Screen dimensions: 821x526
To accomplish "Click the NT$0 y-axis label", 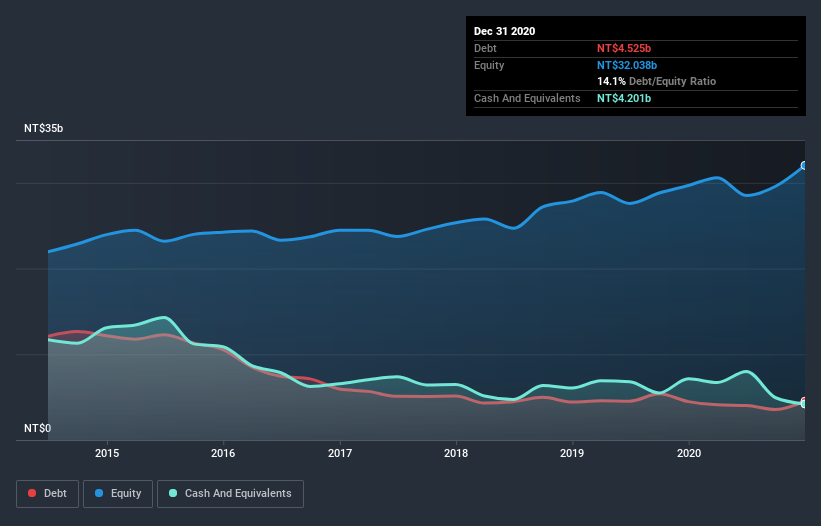I will [x=36, y=428].
